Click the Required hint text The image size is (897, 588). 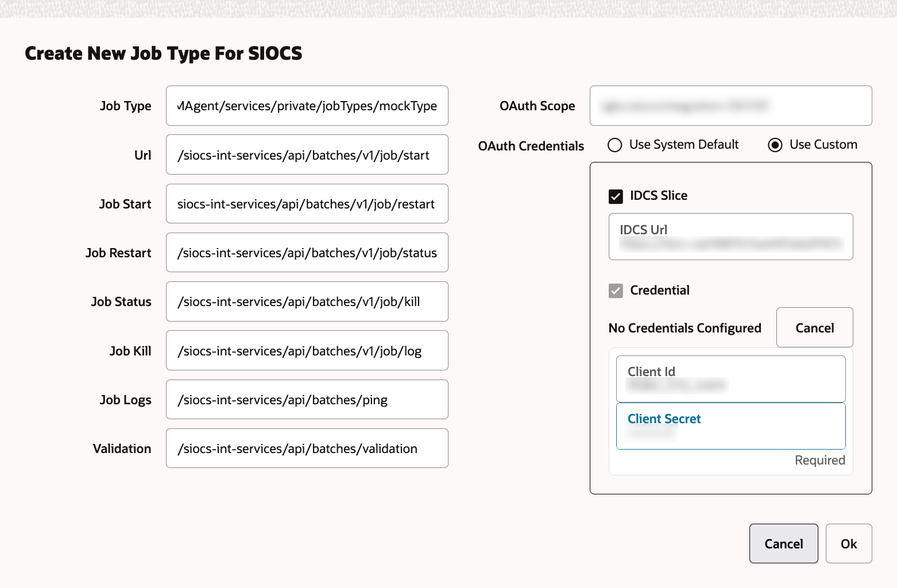[x=820, y=460]
